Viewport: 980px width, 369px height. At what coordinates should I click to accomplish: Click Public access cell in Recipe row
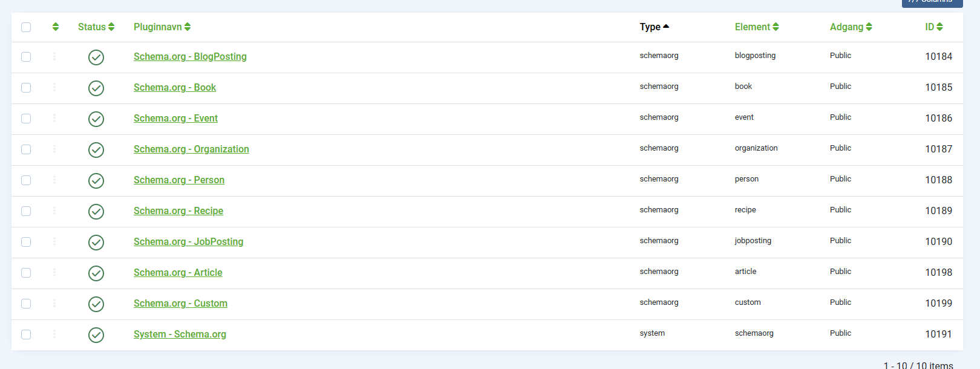pos(840,210)
